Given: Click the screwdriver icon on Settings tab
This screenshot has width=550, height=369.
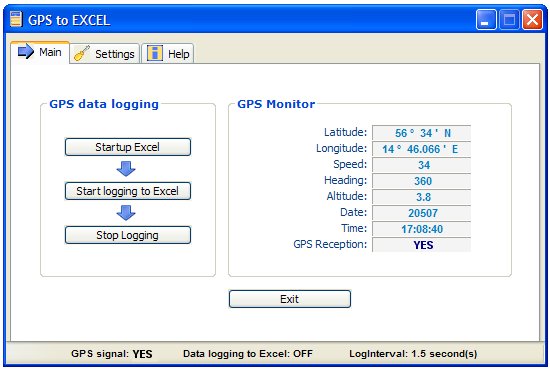Looking at the screenshot, I should (82, 54).
